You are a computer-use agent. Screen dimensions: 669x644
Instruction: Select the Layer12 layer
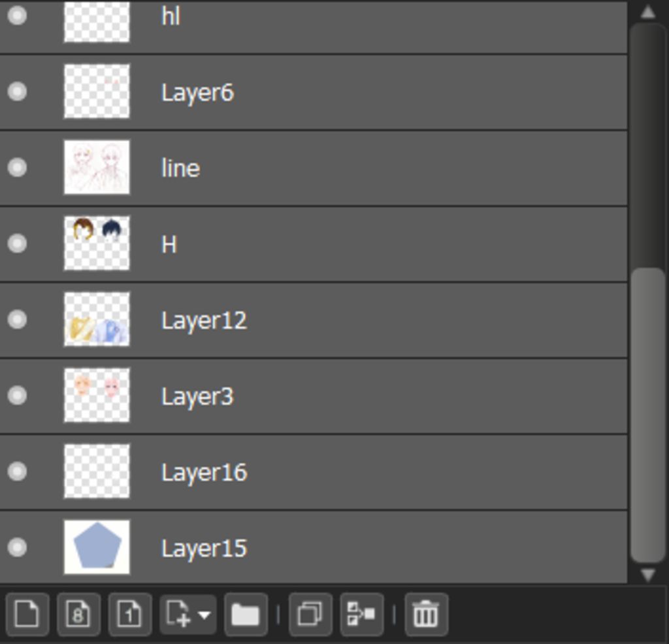[204, 321]
